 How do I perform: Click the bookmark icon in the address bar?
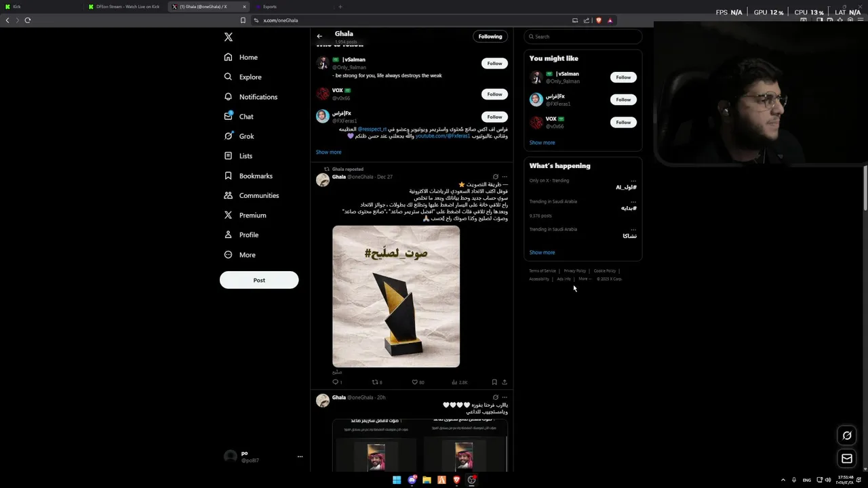(x=243, y=20)
